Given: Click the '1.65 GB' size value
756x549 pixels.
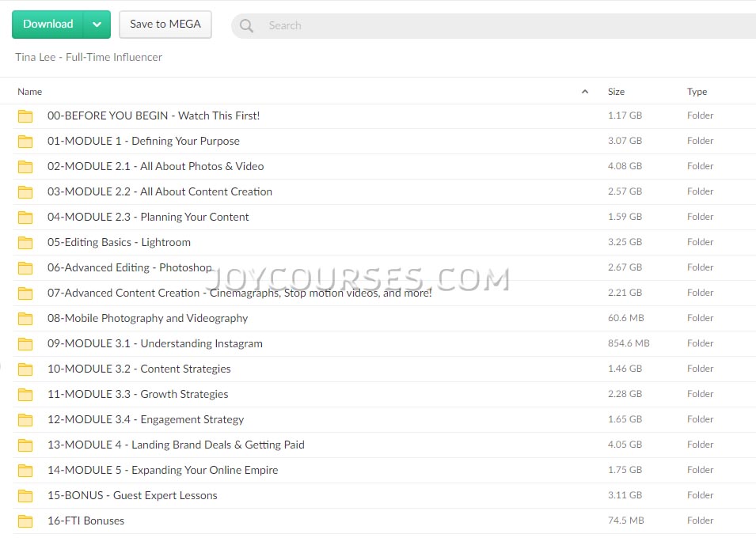Looking at the screenshot, I should [x=625, y=418].
